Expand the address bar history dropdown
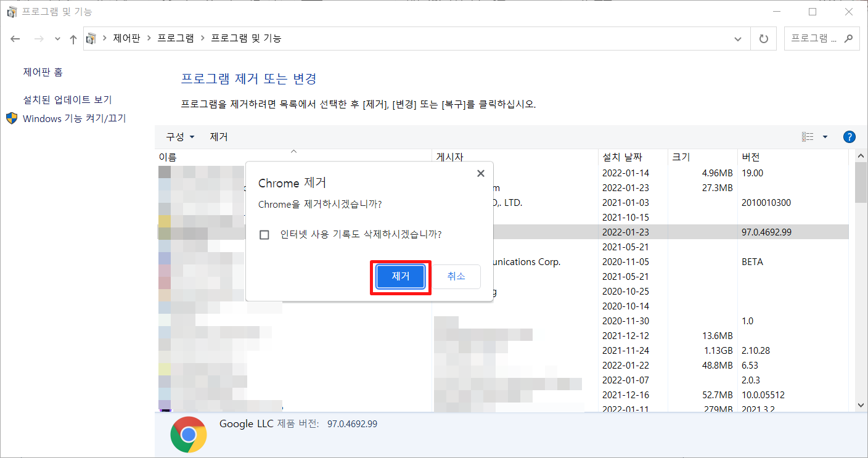This screenshot has width=868, height=458. [738, 39]
